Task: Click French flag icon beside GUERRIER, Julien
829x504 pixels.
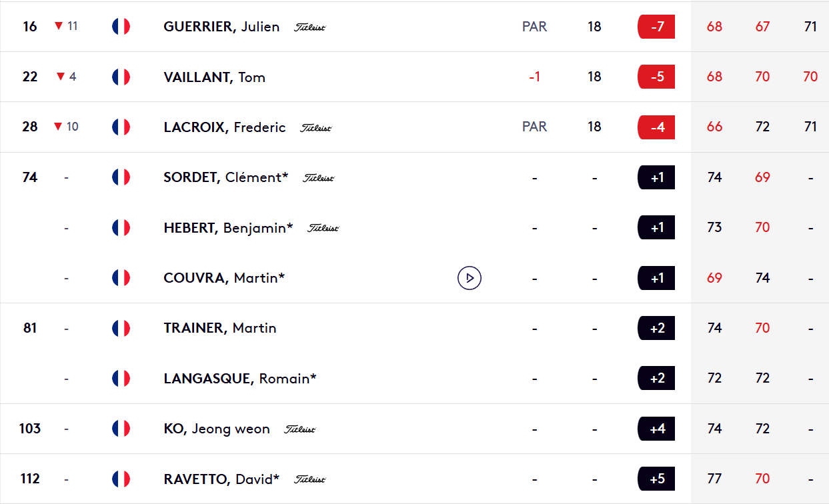Action: pos(121,27)
